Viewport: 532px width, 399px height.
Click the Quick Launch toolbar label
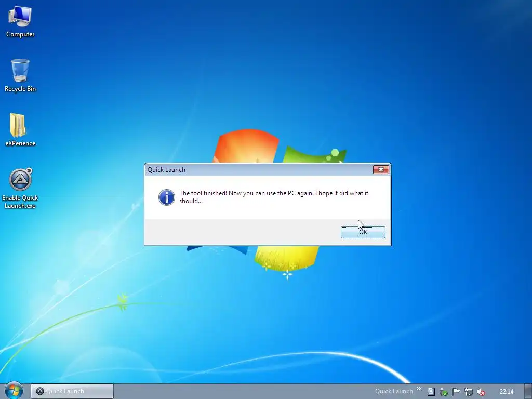394,391
